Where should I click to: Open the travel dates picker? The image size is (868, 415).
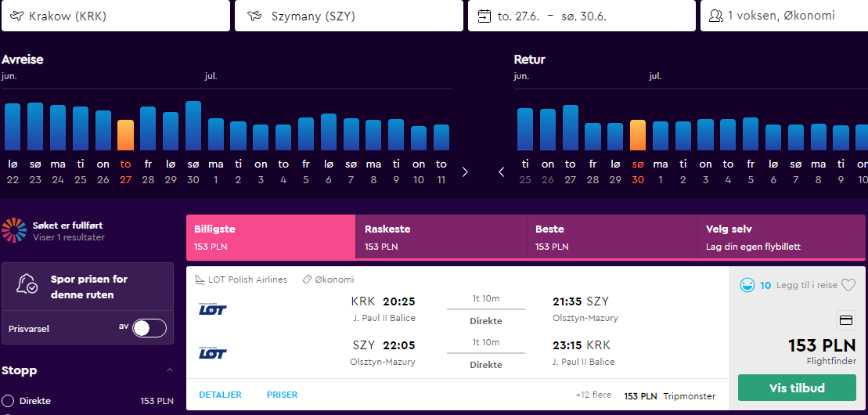click(x=582, y=16)
